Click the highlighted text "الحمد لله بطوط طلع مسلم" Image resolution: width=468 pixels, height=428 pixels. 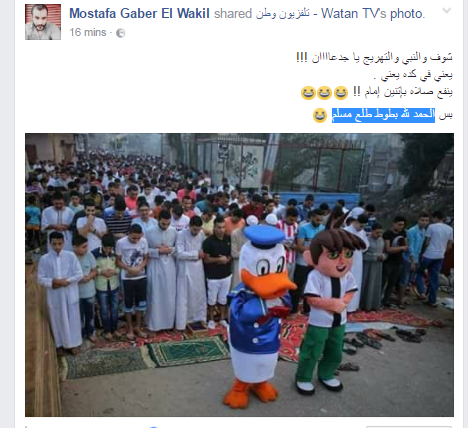click(383, 115)
